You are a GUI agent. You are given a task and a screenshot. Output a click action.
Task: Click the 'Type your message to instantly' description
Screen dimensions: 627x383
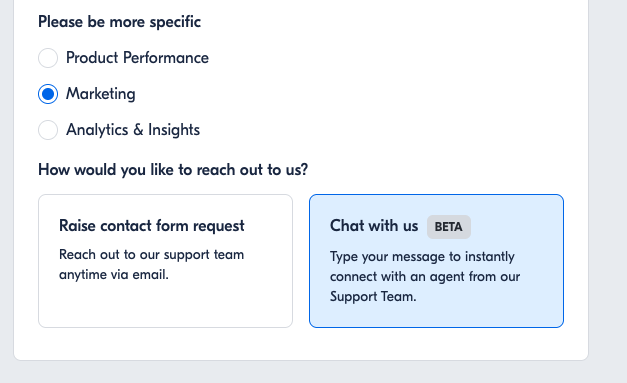[x=422, y=257]
